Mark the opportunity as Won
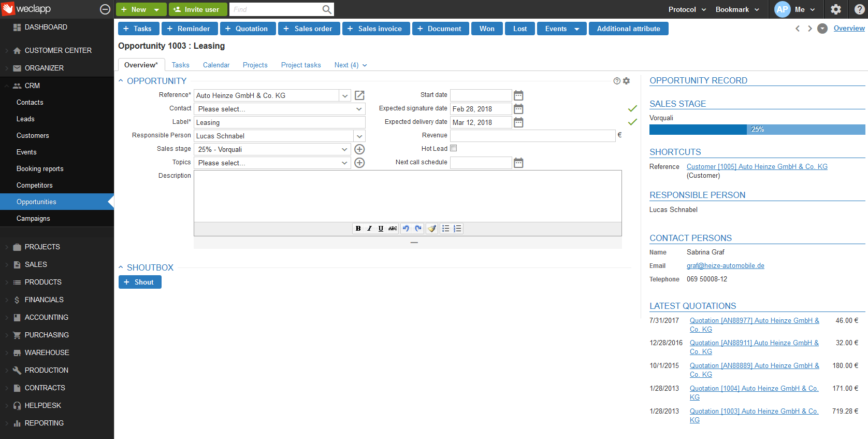Screen dimensions: 868x439 pos(487,29)
